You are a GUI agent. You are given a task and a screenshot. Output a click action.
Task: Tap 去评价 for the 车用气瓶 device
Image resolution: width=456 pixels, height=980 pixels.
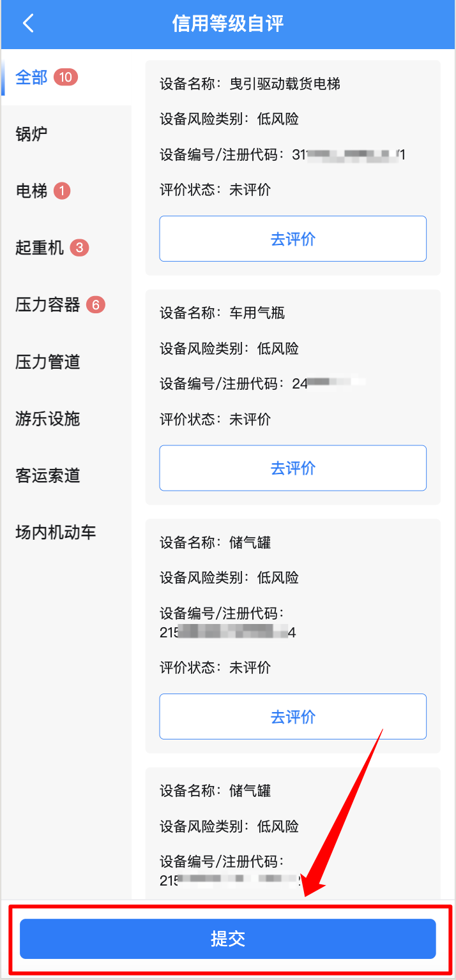coord(293,468)
